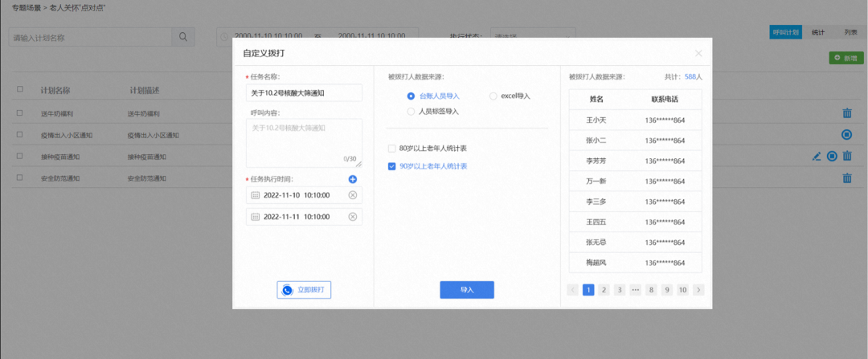Select the excel导入 radio option

[493, 96]
